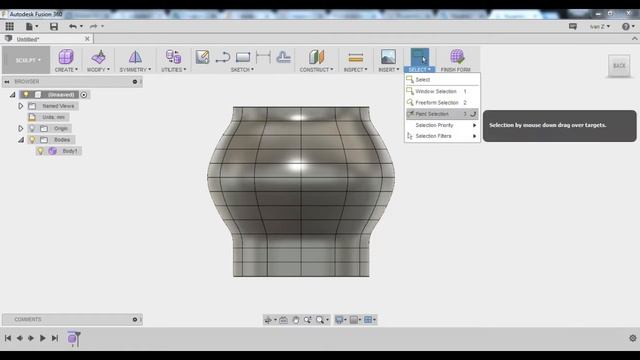Select the sketch Line tool icon
Screen dimensions: 640x360
click(x=222, y=57)
